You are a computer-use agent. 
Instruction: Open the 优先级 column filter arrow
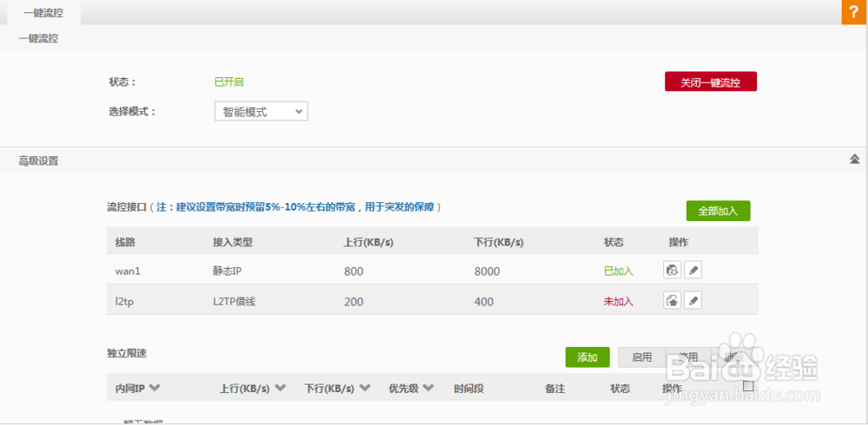pyautogui.click(x=428, y=388)
